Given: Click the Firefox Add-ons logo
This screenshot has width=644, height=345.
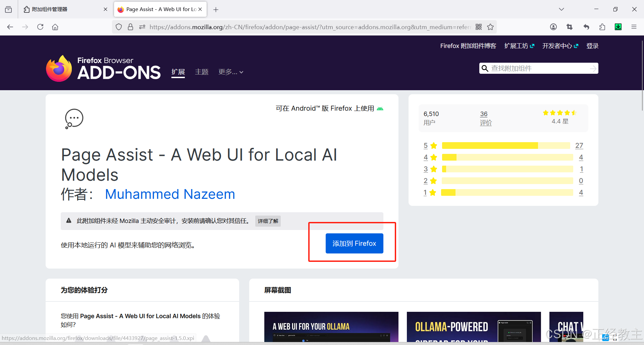Looking at the screenshot, I should point(103,69).
